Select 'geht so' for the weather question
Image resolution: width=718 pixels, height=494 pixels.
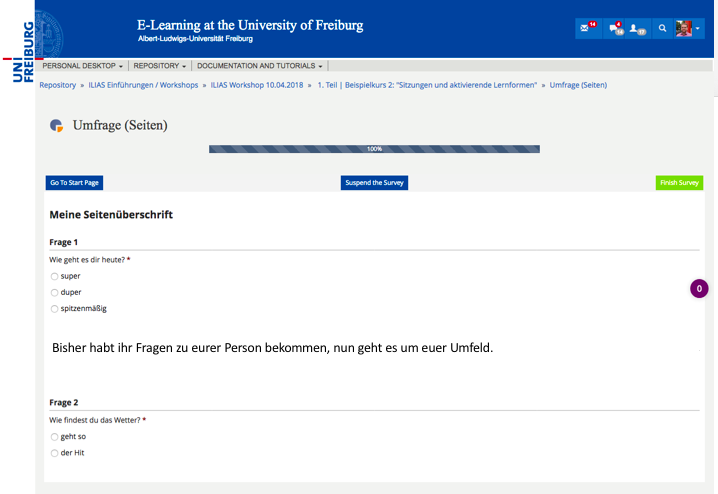point(55,437)
